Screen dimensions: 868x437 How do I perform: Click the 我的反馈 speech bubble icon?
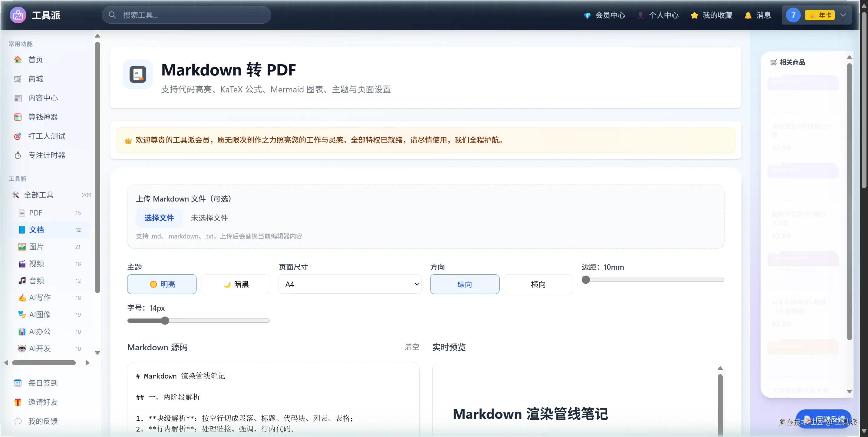(18, 421)
